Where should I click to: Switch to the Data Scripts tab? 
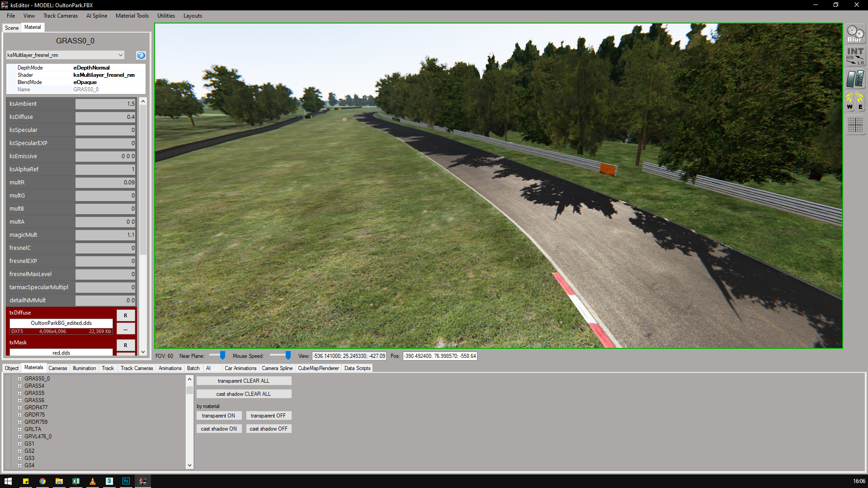357,368
